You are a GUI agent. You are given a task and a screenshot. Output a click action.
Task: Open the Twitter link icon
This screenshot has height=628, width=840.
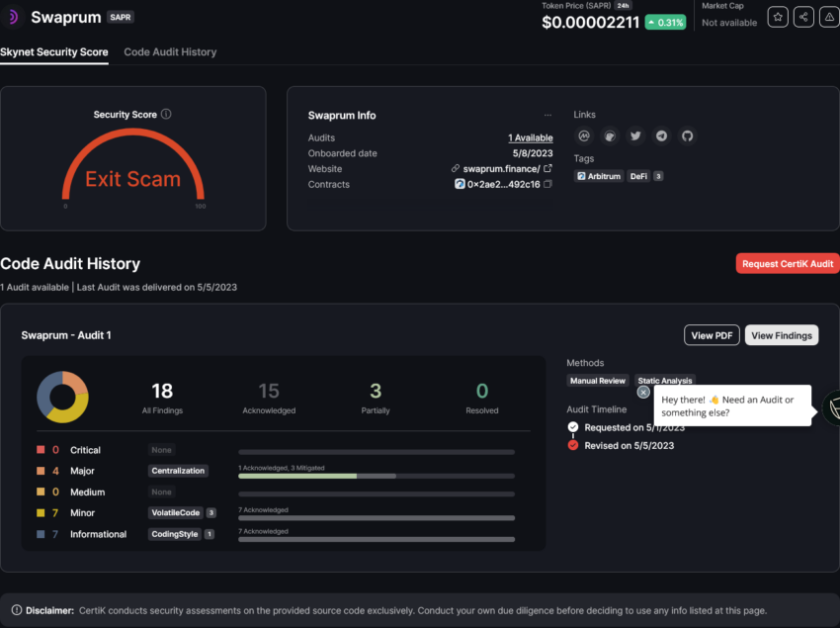(x=635, y=136)
